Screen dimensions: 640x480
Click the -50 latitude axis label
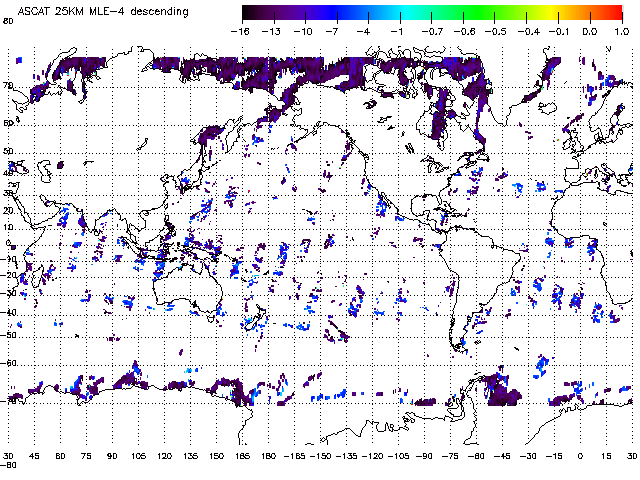(x=10, y=336)
